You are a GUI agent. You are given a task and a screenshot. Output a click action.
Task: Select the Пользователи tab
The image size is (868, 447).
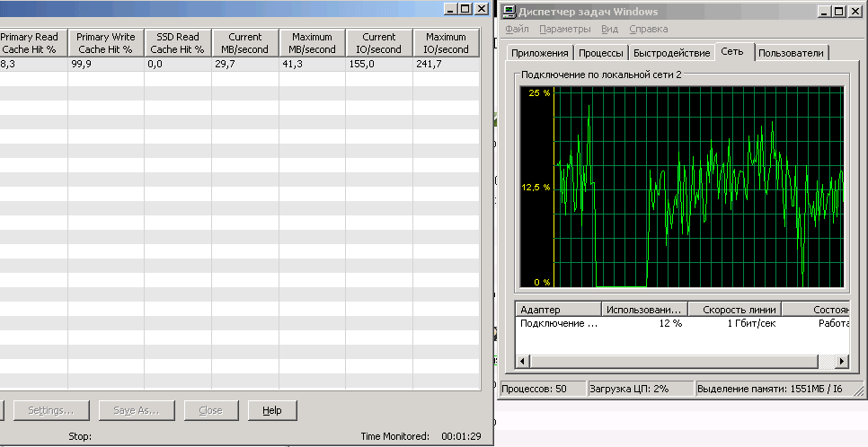click(791, 53)
